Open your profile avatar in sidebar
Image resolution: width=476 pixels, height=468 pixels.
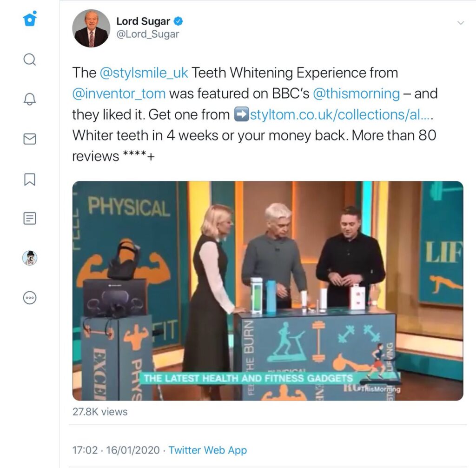[30, 258]
